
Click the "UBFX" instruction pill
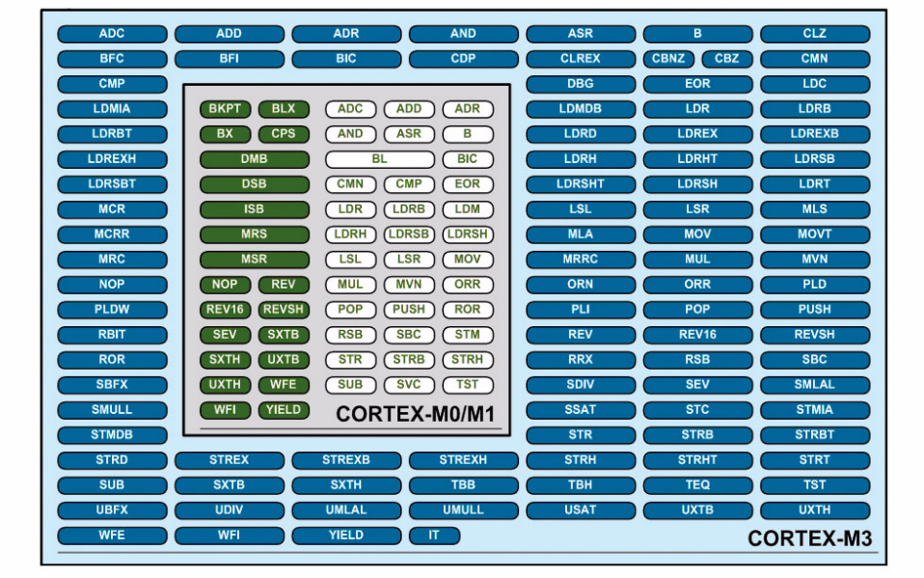(x=112, y=510)
